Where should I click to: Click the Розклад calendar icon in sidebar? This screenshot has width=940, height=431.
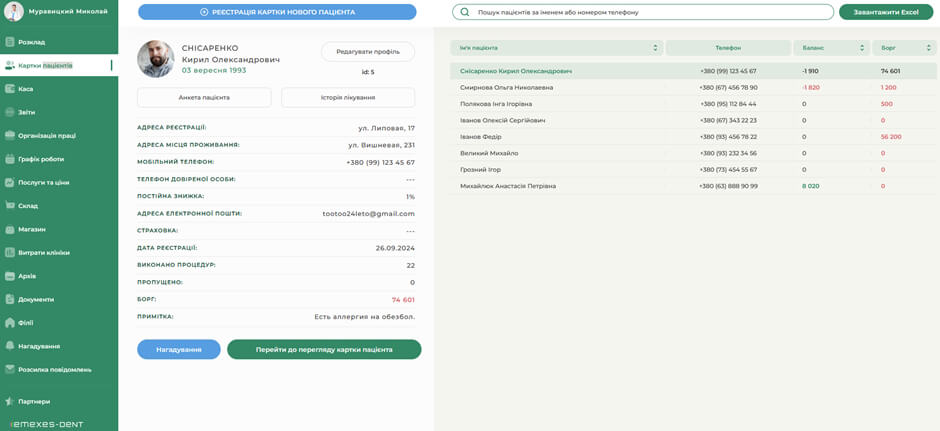coord(10,42)
